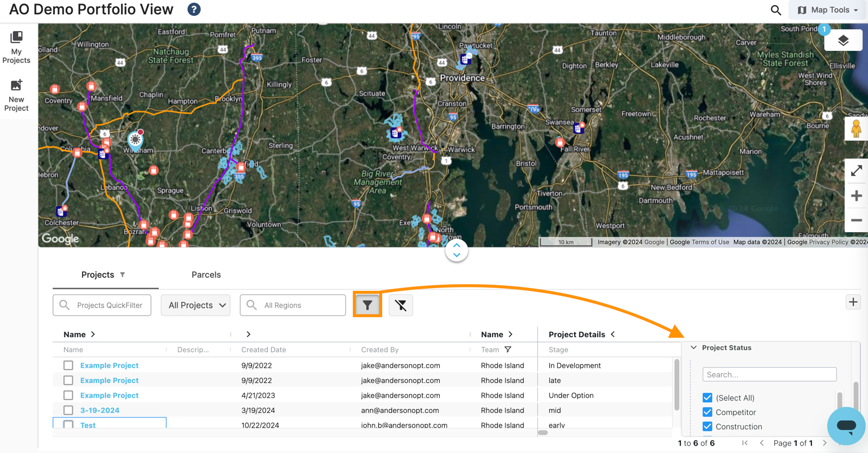This screenshot has height=453, width=868.
Task: Open My Projects in the sidebar
Action: [16, 47]
